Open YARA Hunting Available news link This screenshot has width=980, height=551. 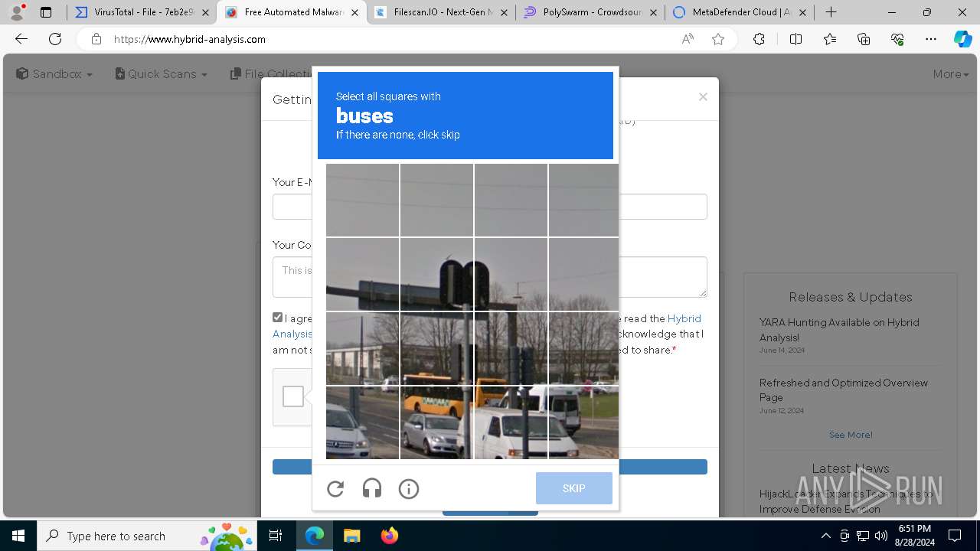click(x=839, y=330)
